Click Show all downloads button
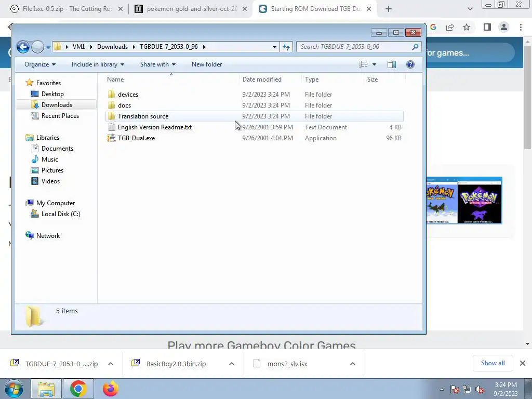 click(493, 363)
